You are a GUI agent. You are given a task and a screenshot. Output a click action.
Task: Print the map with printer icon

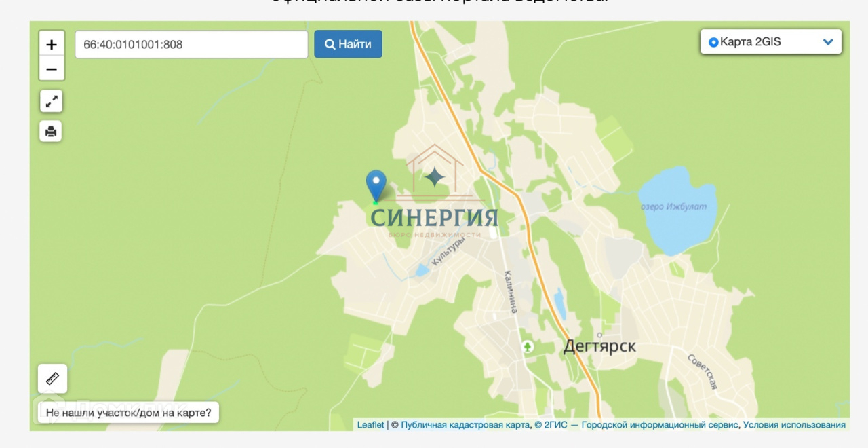click(52, 131)
